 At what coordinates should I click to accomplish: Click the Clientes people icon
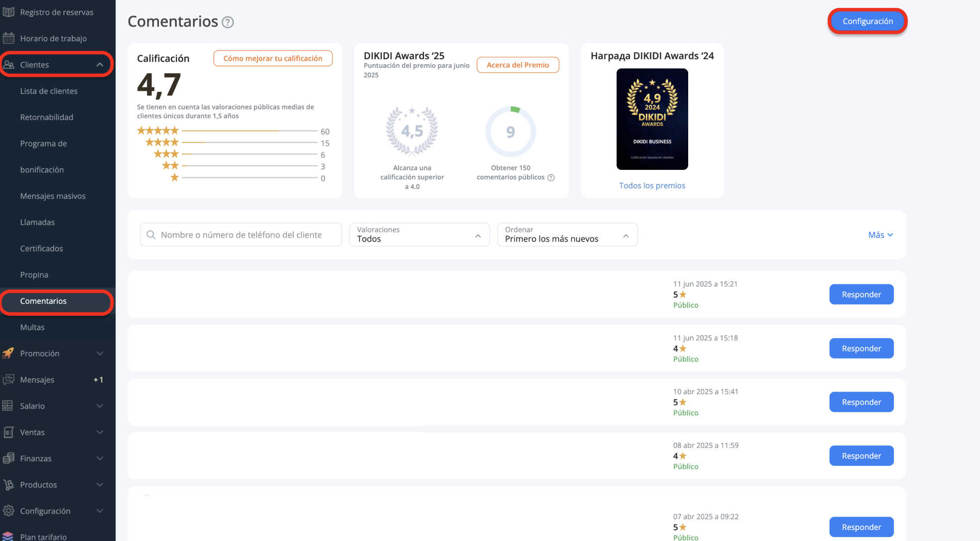(x=8, y=65)
